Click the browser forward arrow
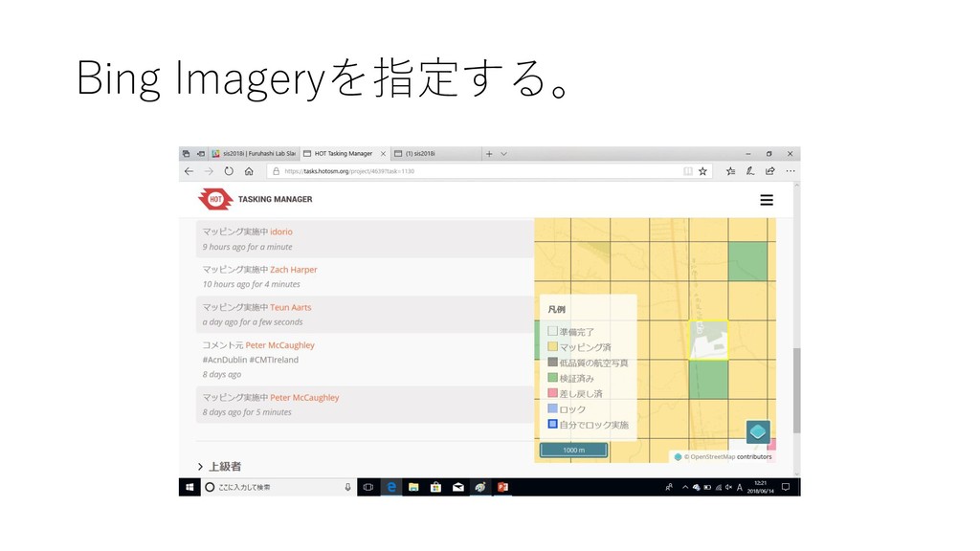 click(x=209, y=171)
